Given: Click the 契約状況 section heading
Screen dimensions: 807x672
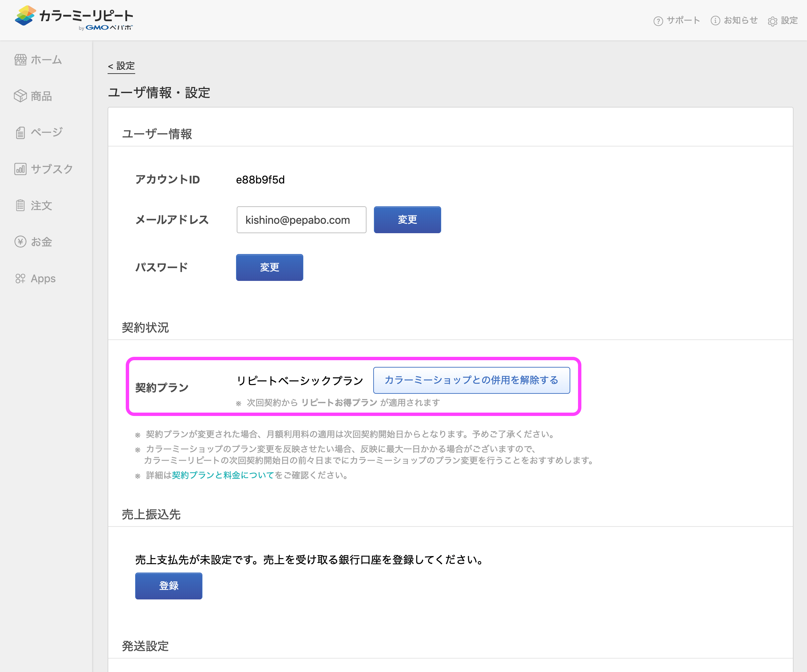Looking at the screenshot, I should [145, 328].
